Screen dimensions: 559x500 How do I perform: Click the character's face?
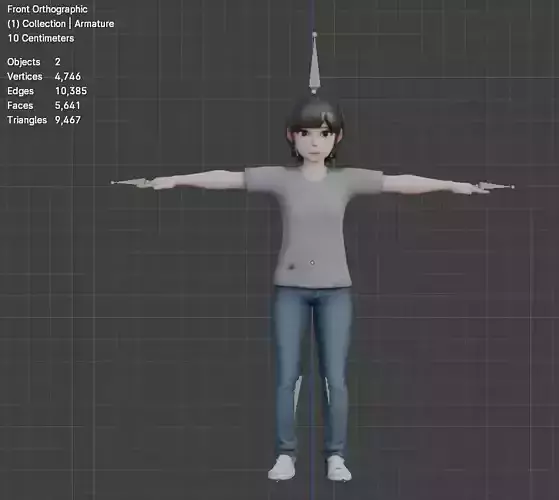(x=314, y=143)
